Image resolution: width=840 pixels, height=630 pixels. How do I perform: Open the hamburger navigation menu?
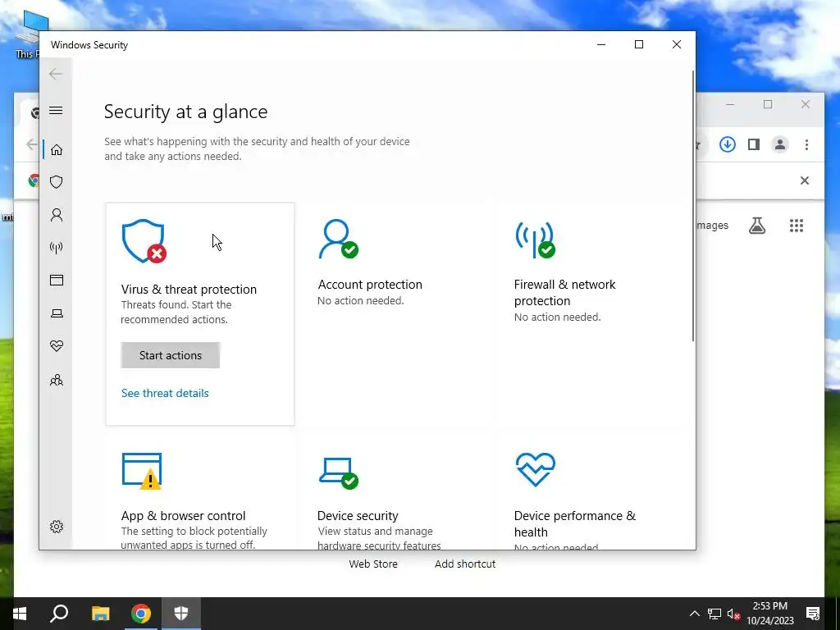coord(56,111)
